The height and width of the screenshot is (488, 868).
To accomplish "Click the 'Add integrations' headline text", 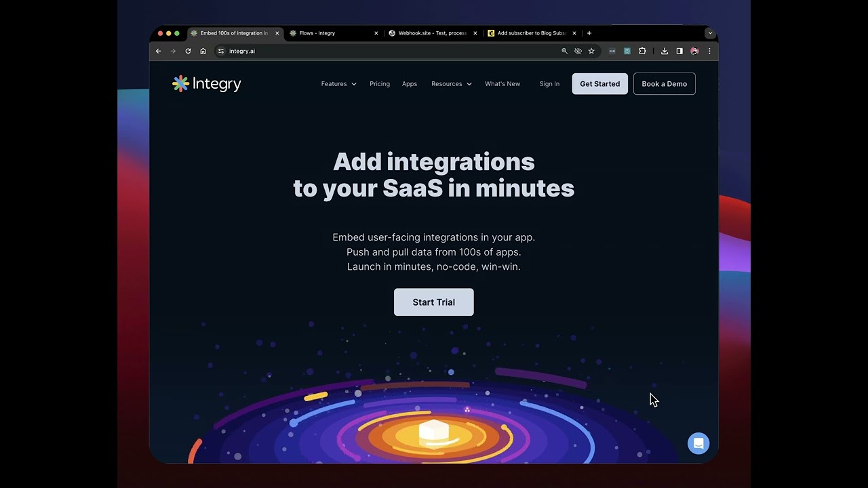I will [434, 162].
